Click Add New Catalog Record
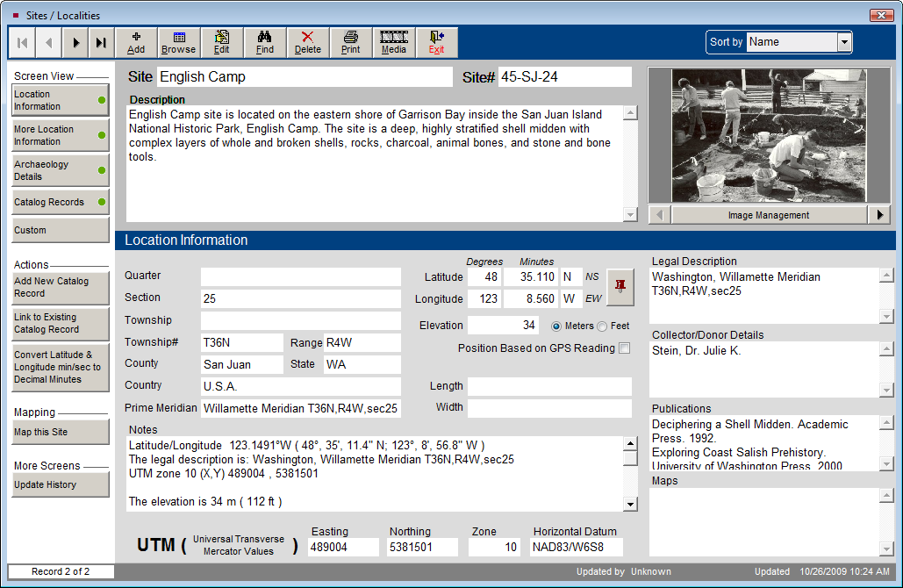The image size is (903, 588). 60,287
